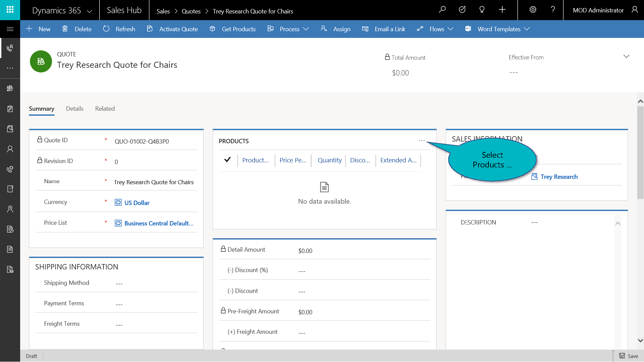The height and width of the screenshot is (362, 644).
Task: Open the task flow checkmark icon
Action: pos(462,10)
